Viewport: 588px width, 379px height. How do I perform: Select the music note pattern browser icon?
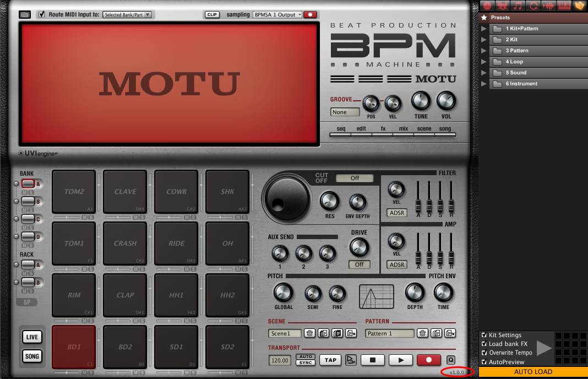tap(518, 6)
